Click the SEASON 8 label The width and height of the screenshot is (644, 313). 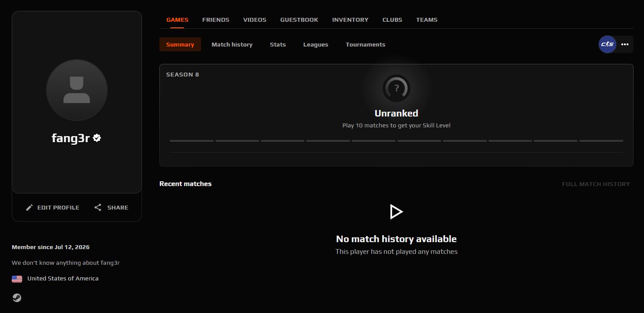click(182, 74)
